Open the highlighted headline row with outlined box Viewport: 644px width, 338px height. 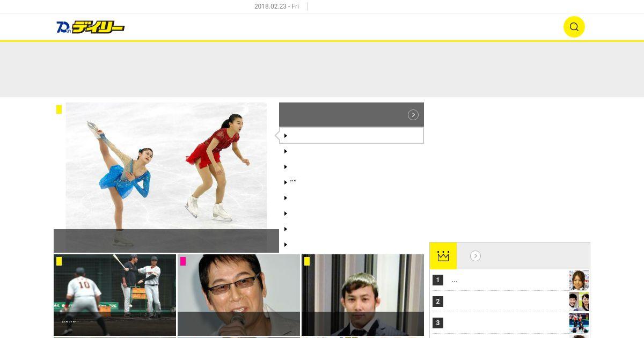pyautogui.click(x=352, y=135)
